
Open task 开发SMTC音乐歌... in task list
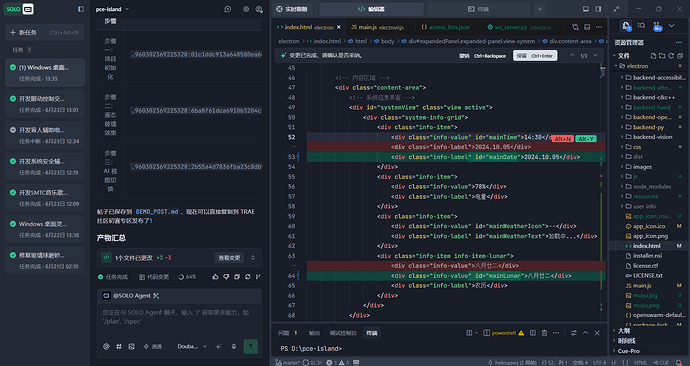[x=45, y=198]
